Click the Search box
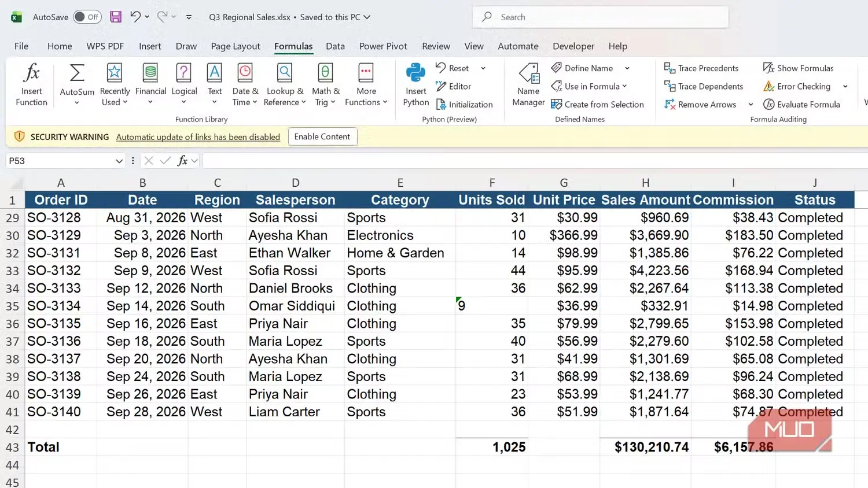 pos(601,17)
